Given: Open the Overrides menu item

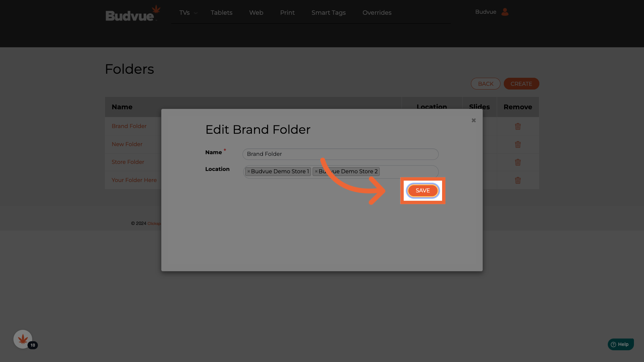Looking at the screenshot, I should point(377,13).
